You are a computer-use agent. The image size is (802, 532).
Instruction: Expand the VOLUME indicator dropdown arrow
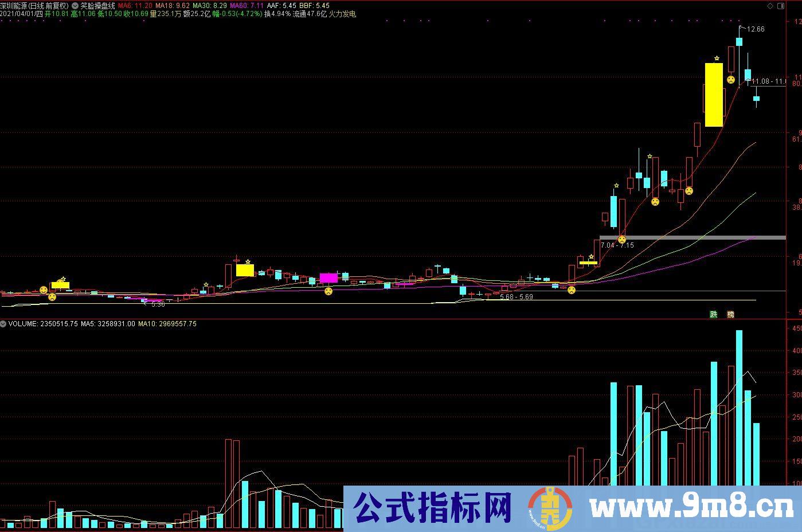click(x=3, y=324)
